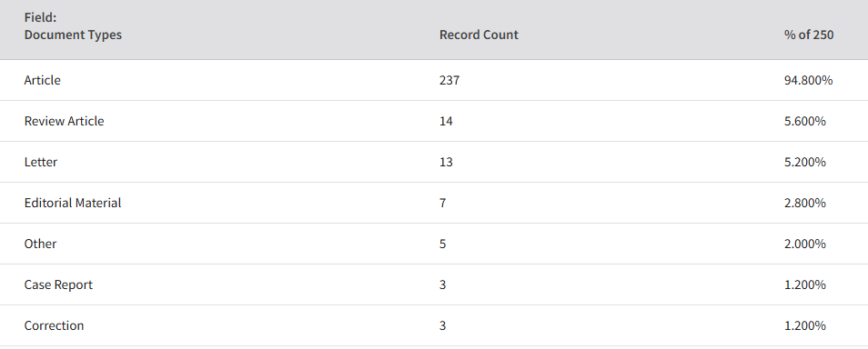Select the Article row label
This screenshot has height=349, width=868.
pyautogui.click(x=43, y=80)
